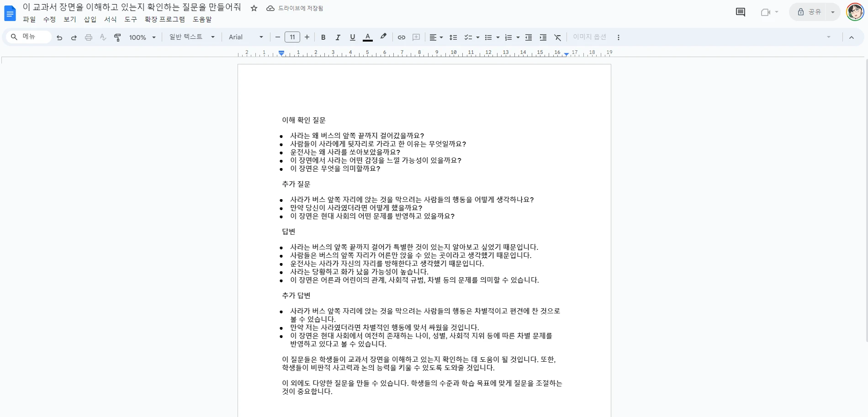Toggle underline formatting
Image resolution: width=868 pixels, height=417 pixels.
click(x=352, y=37)
